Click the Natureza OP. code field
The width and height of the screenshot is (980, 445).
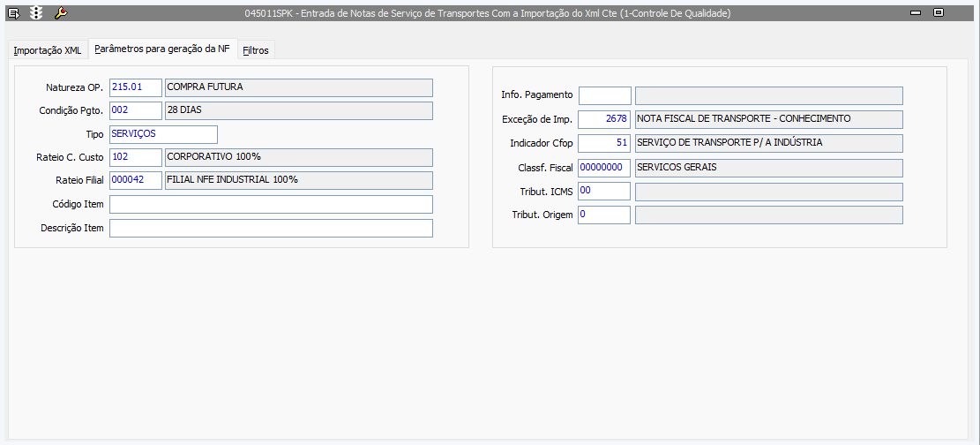(136, 87)
